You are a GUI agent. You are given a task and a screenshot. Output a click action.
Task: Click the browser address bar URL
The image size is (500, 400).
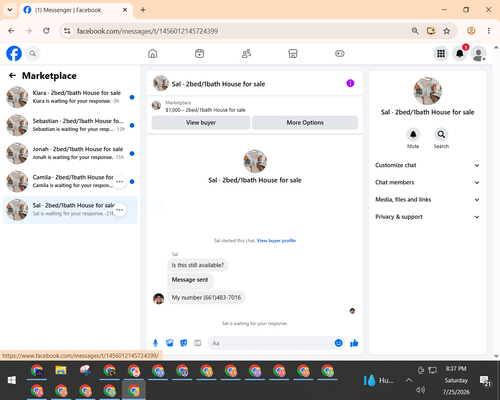point(147,31)
